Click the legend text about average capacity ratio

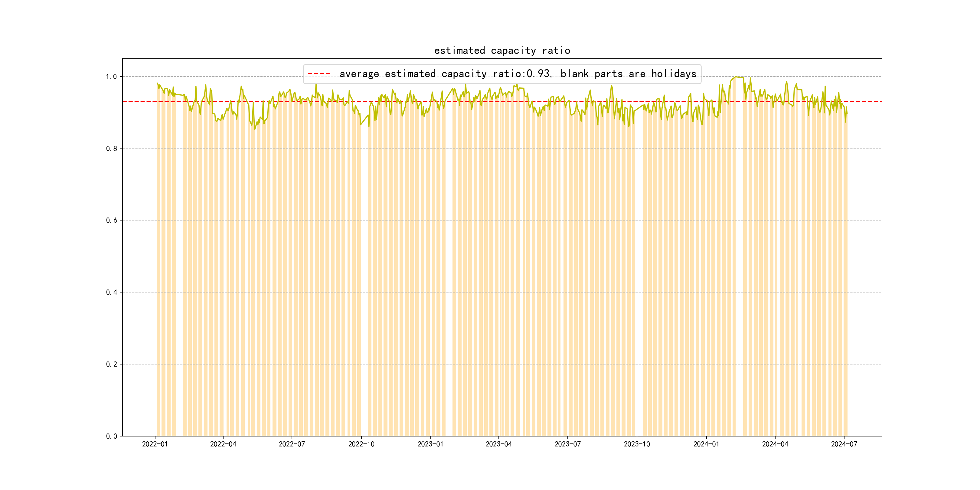pyautogui.click(x=518, y=74)
